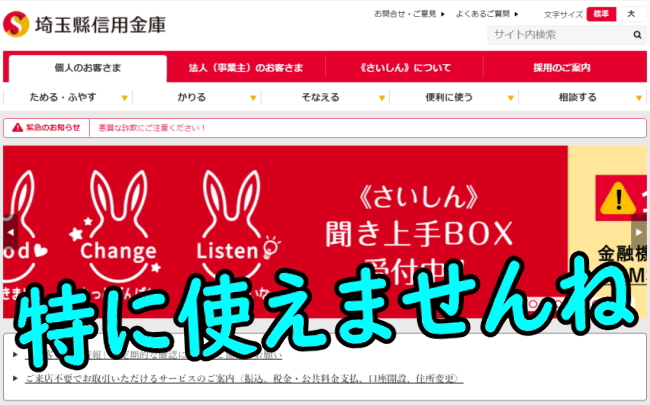
Task: Expand the そなえる menu
Action: pyautogui.click(x=325, y=97)
